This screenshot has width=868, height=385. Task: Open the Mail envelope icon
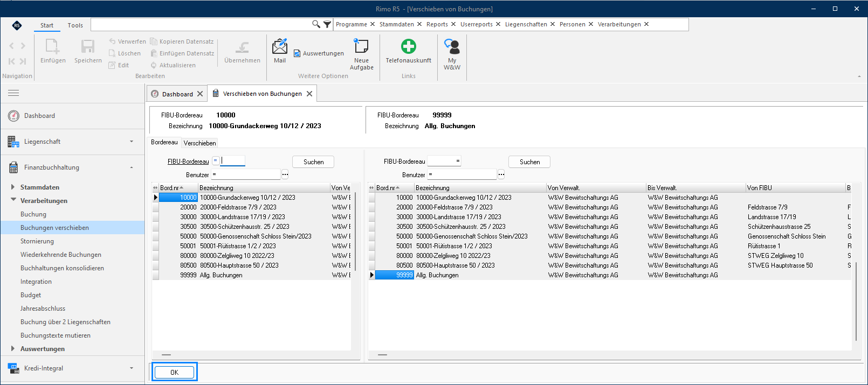click(x=280, y=47)
